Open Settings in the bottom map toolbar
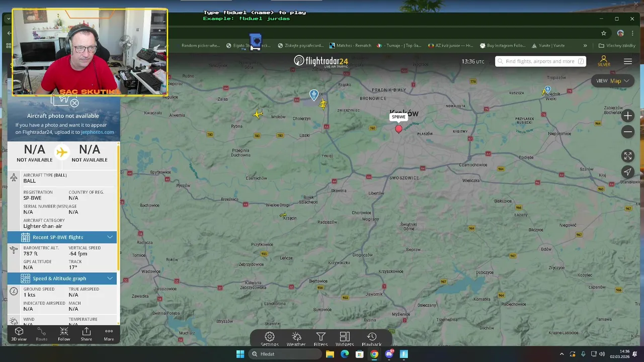 (270, 339)
